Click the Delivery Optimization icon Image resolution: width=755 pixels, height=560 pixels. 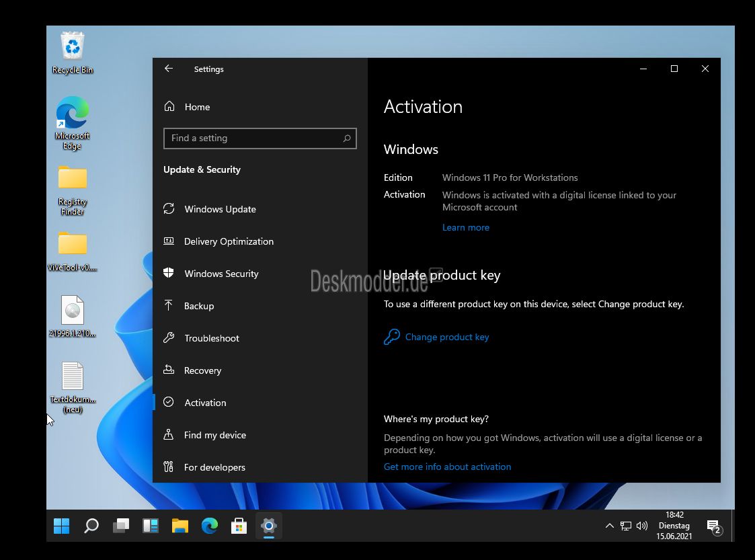(x=169, y=241)
